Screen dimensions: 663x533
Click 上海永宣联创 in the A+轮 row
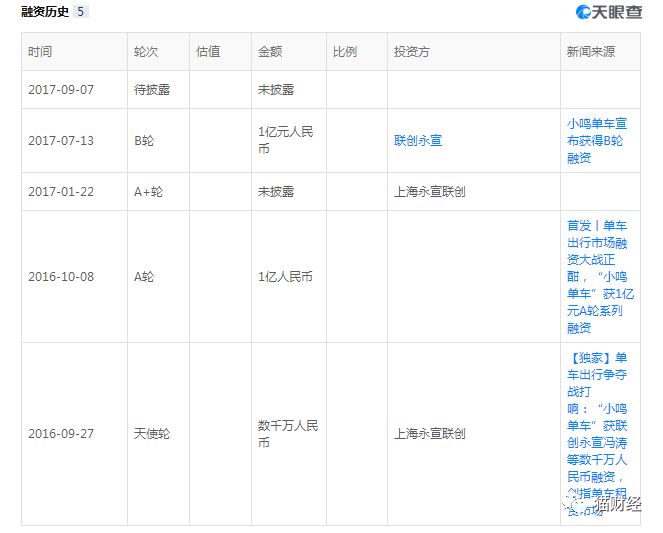[430, 191]
